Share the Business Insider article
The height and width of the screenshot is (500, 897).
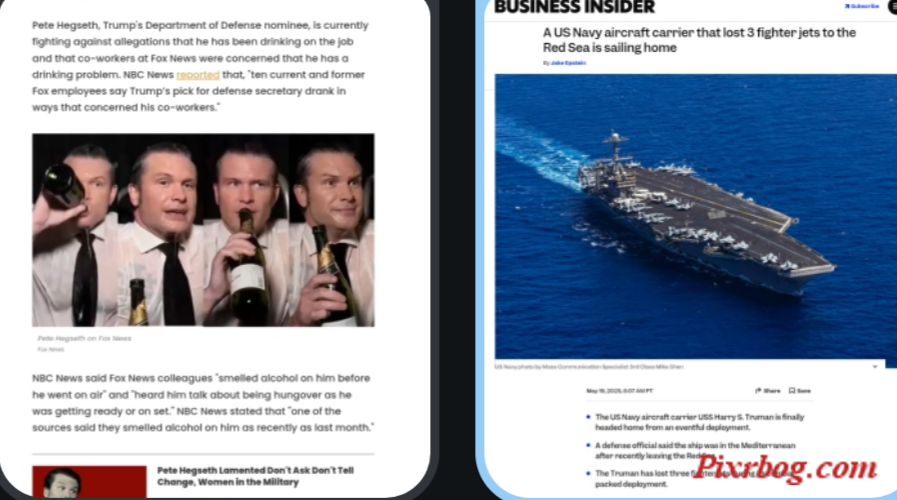(768, 391)
